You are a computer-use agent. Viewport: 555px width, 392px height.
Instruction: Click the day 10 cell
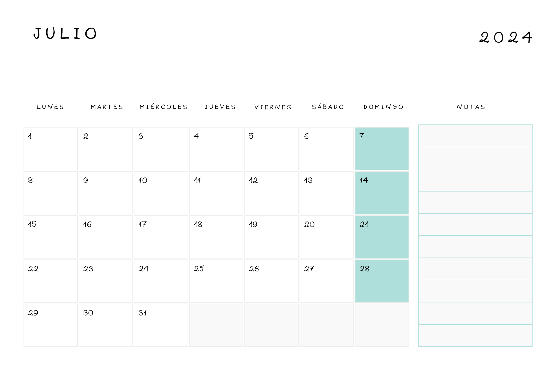(161, 193)
